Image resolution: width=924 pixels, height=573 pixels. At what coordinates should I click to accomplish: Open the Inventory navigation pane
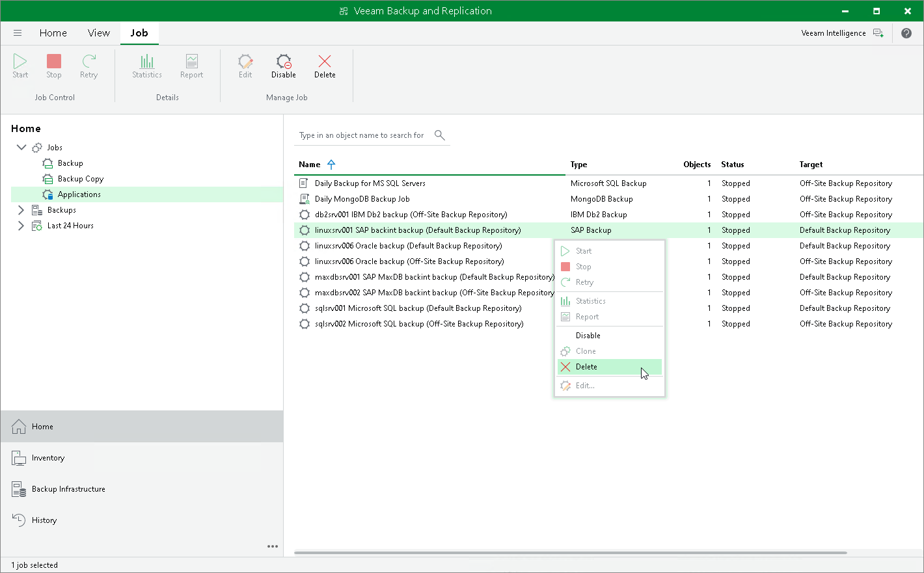click(142, 458)
